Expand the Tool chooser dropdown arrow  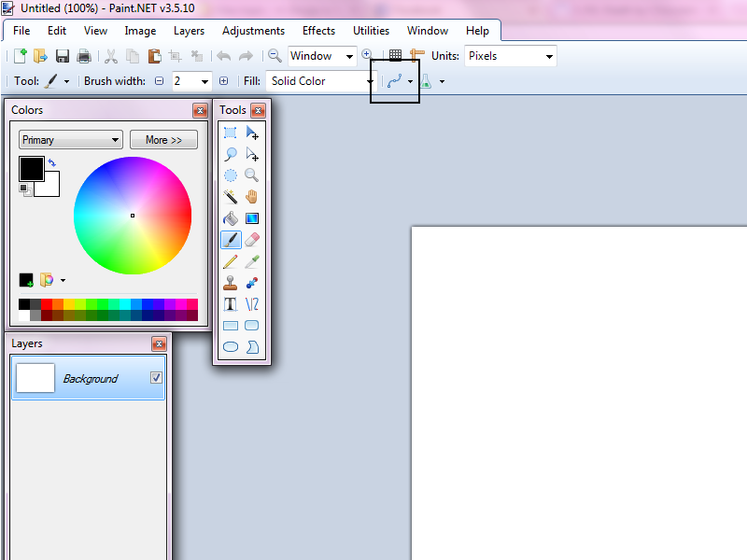coord(66,81)
